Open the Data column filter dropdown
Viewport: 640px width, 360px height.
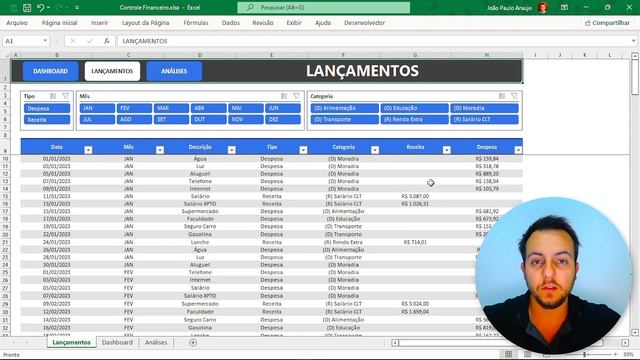[88, 150]
